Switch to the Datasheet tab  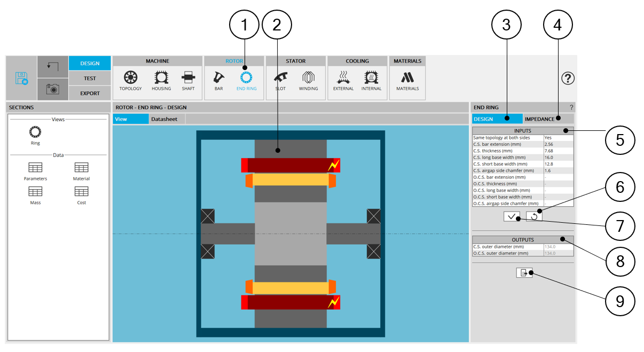(x=164, y=119)
